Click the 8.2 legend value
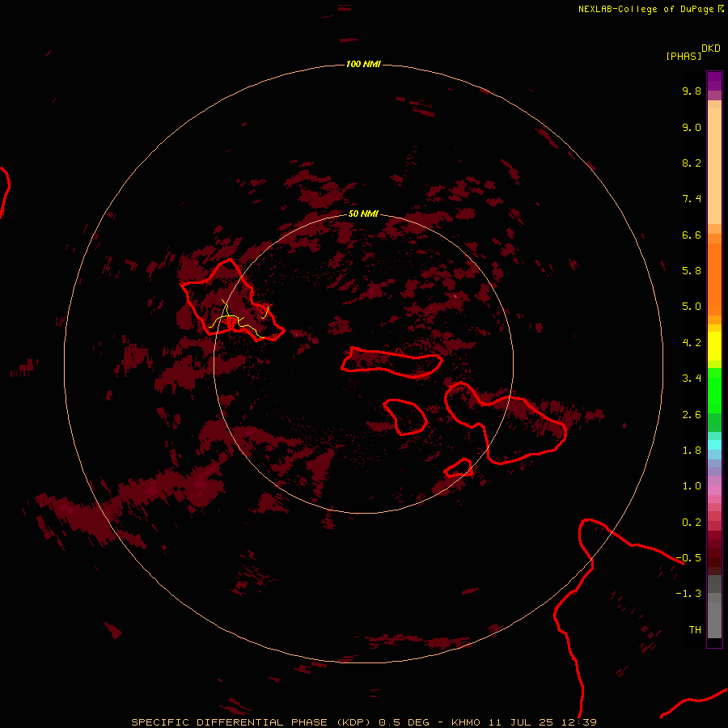The width and height of the screenshot is (728, 728). [x=692, y=163]
